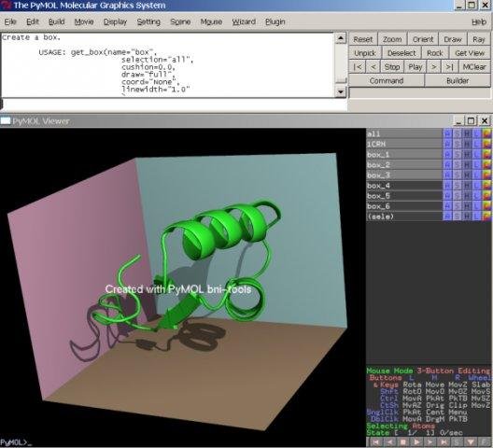This screenshot has width=493, height=448.
Task: Open the Wizard menu
Action: (x=244, y=21)
